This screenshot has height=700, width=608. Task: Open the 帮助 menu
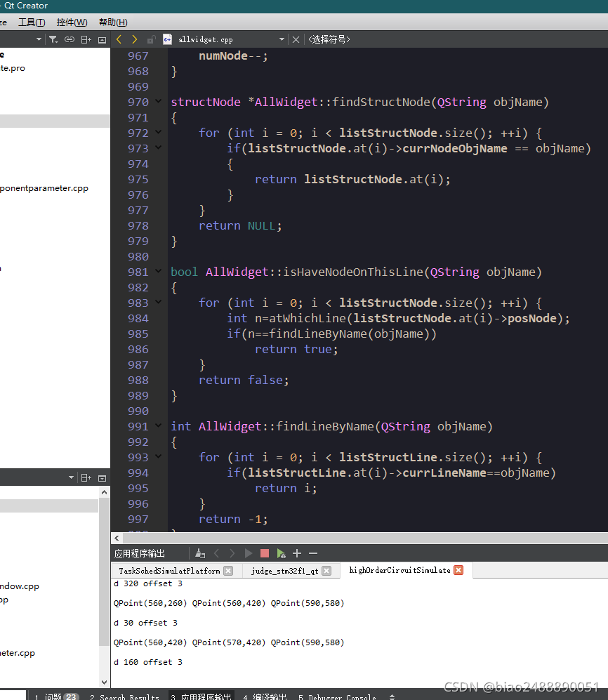click(x=114, y=22)
